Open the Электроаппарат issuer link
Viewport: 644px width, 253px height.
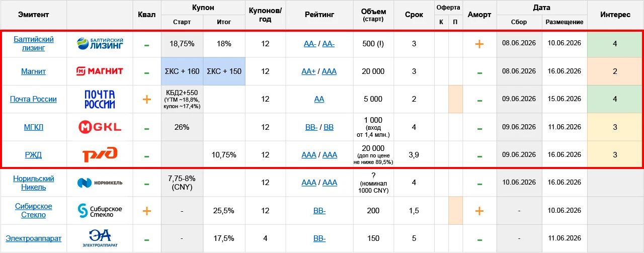click(x=34, y=238)
